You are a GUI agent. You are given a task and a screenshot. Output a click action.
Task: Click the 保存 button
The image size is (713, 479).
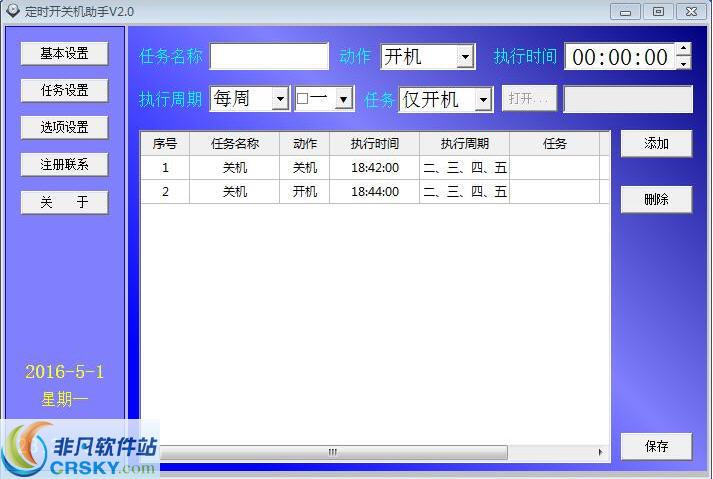pos(656,446)
